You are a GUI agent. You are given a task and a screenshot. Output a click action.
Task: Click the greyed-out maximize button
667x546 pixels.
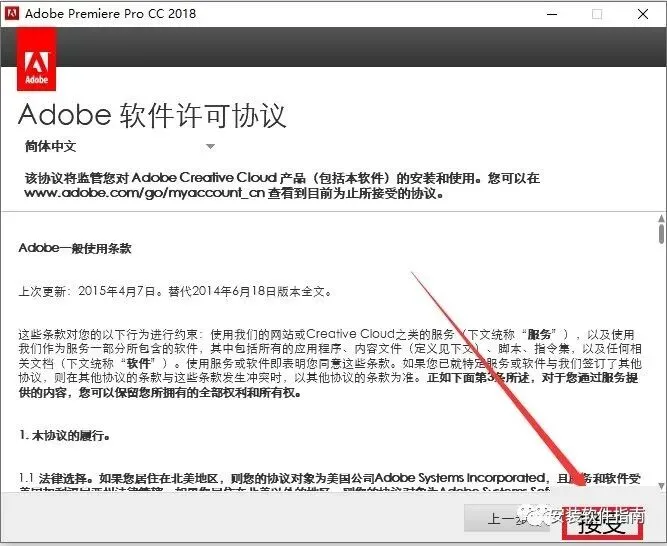click(x=597, y=14)
